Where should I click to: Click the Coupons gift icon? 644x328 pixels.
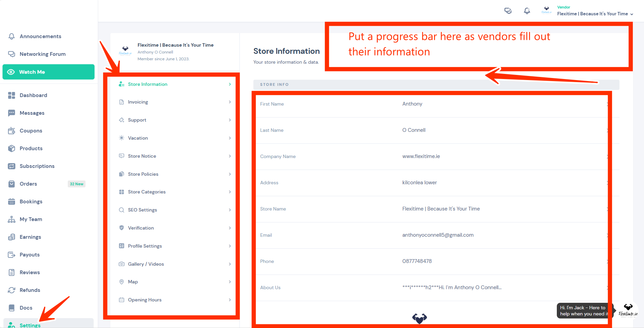pos(12,131)
